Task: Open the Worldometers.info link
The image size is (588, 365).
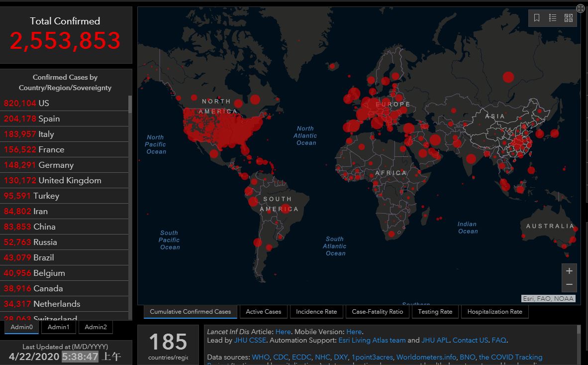Action: [426, 357]
